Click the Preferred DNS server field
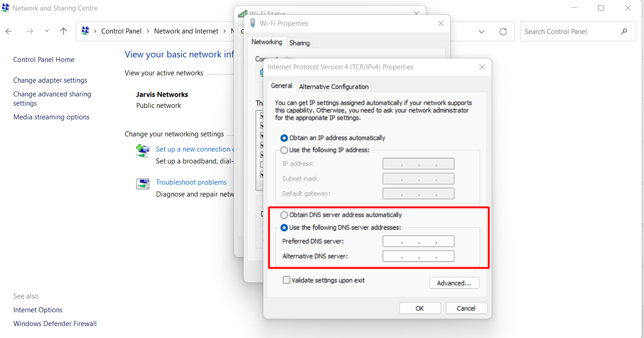 coord(418,242)
